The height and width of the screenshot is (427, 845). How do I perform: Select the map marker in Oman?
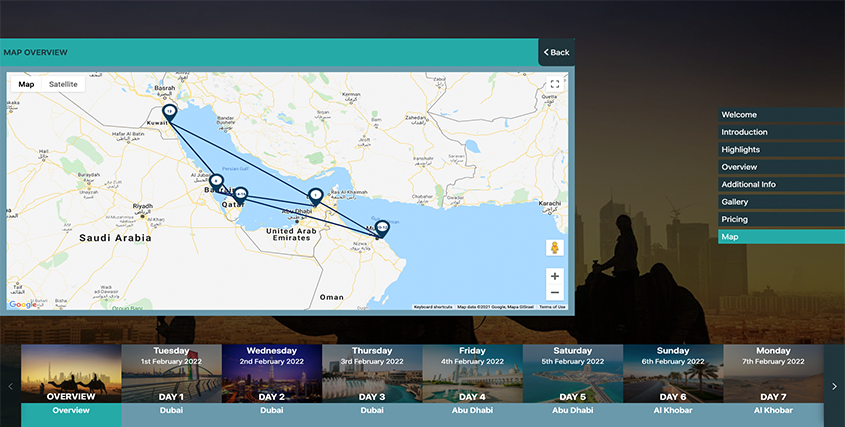381,228
